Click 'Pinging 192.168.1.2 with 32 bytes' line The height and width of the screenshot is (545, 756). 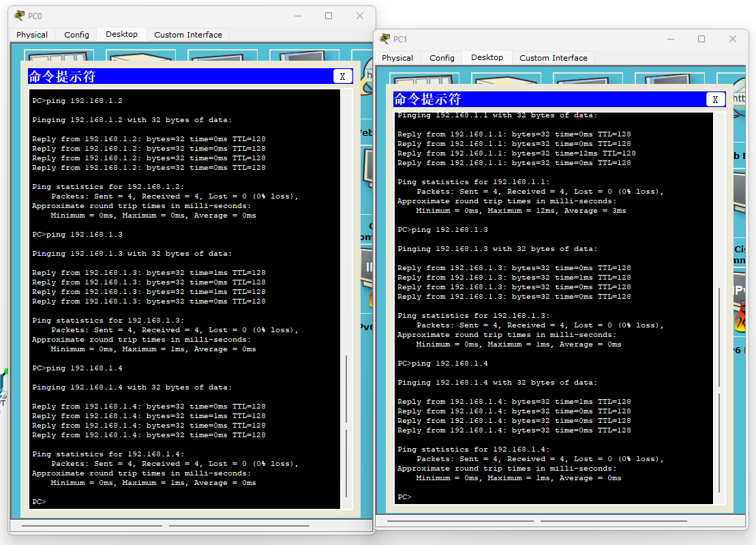point(132,119)
